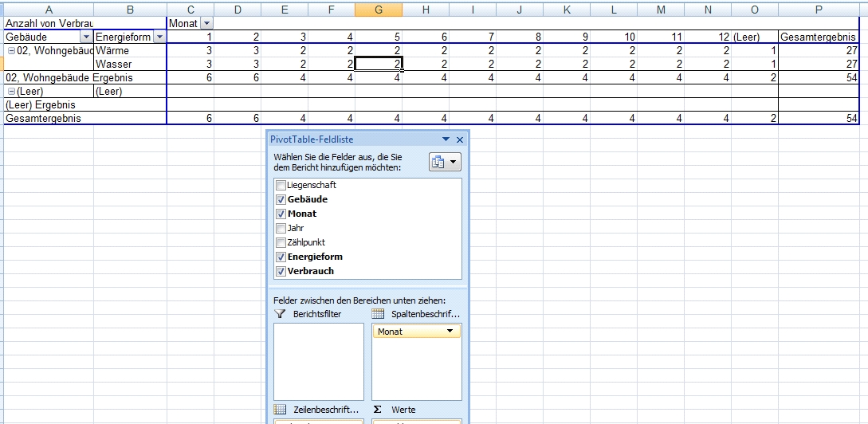Open Monat field menu in Spaltenbeschriftungen
The image size is (868, 424).
click(x=450, y=332)
